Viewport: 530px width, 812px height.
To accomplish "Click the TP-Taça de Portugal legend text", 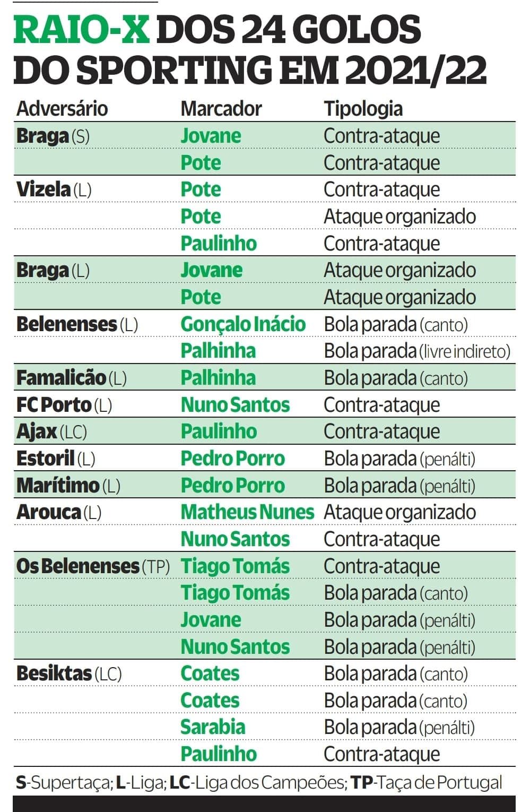I will (426, 783).
